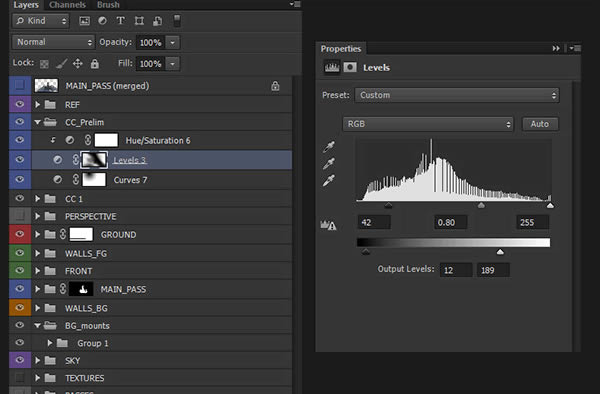Expand Group 1 folder
Image resolution: width=600 pixels, height=394 pixels.
click(50, 343)
